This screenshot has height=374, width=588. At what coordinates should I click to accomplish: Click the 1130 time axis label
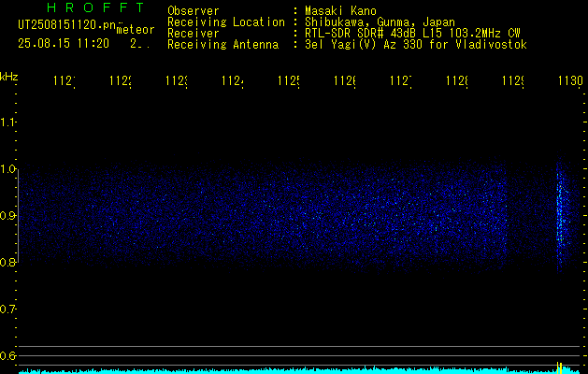[570, 80]
